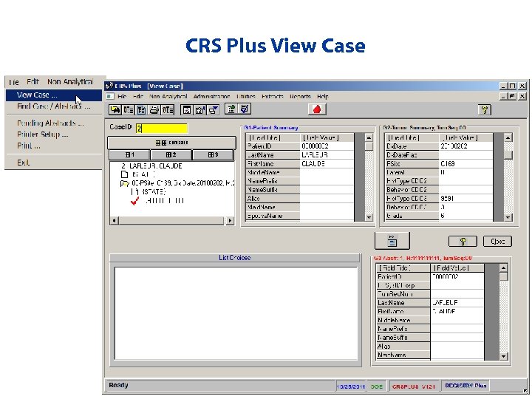Viewport: 532px width, 399px height.
Task: Click the Tumor Summary scroll up arrow
Action: [508, 137]
